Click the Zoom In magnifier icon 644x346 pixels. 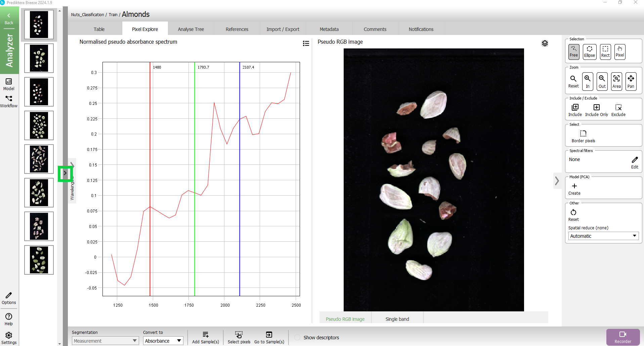587,81
